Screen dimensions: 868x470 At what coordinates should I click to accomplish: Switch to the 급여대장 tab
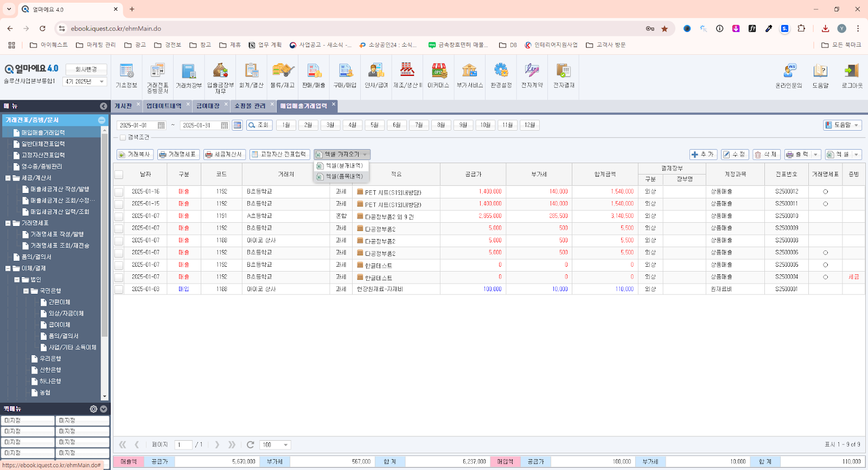[x=208, y=106]
